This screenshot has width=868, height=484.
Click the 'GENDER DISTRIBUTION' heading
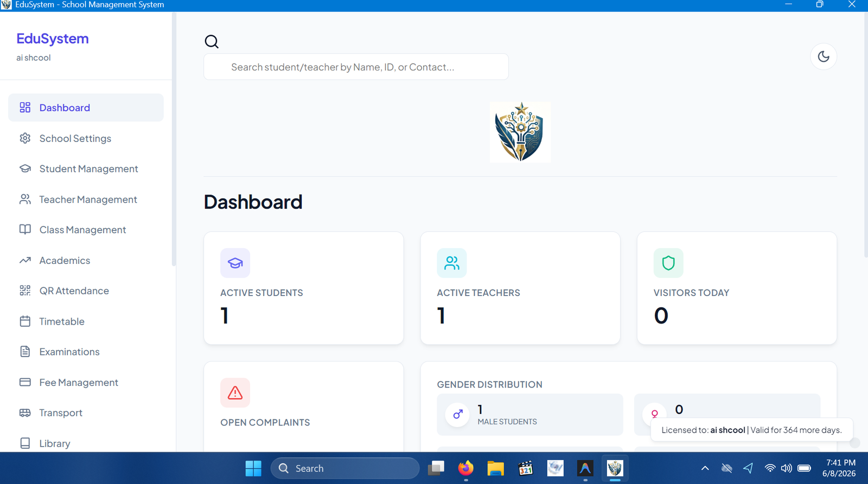pos(489,384)
